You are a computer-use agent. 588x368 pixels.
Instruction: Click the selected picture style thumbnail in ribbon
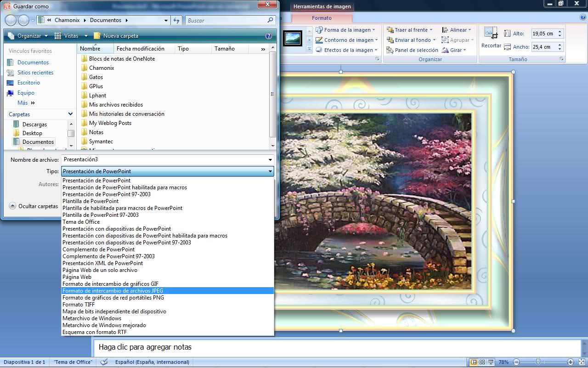(x=293, y=38)
